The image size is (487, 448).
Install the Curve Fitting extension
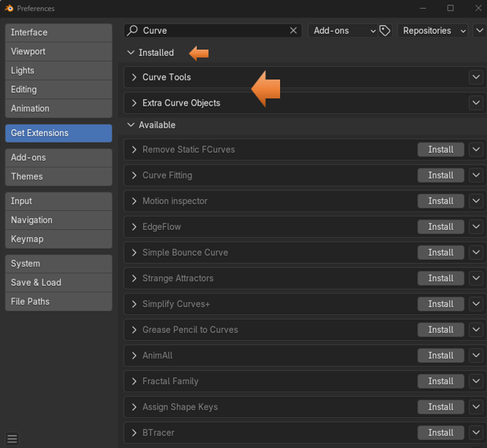pyautogui.click(x=440, y=176)
